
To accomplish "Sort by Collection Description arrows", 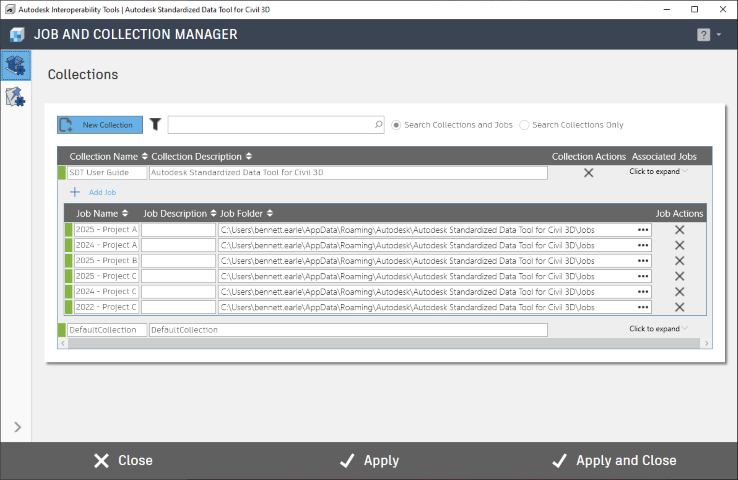I will tap(249, 156).
